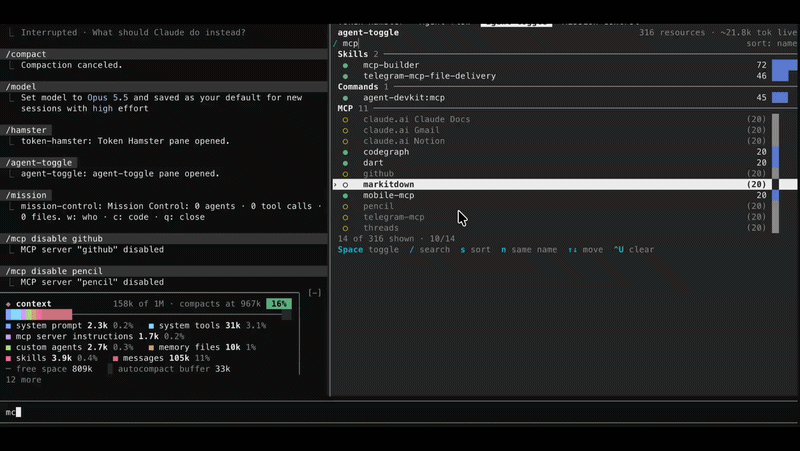Click the custom agents color swatch
This screenshot has width=800, height=451.
point(8,347)
